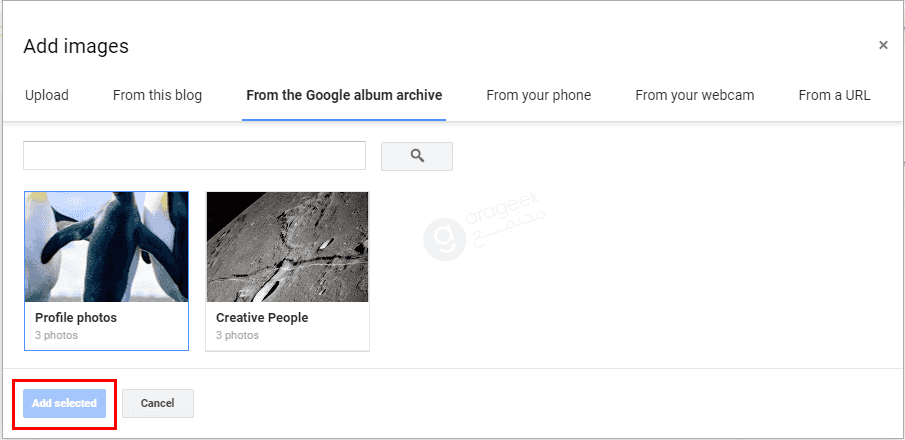Click the Add selected button
The image size is (905, 440).
click(x=64, y=403)
